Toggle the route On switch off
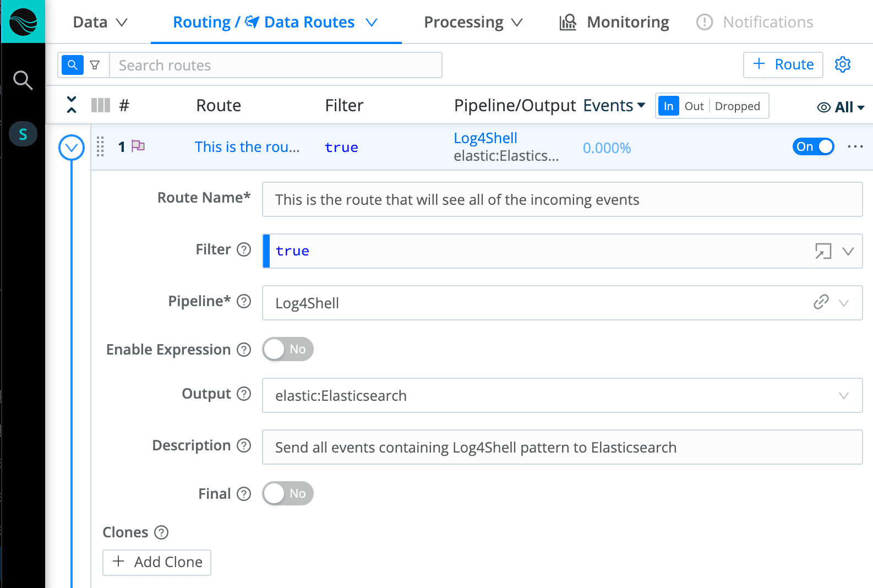Viewport: 873px width, 588px height. (813, 146)
